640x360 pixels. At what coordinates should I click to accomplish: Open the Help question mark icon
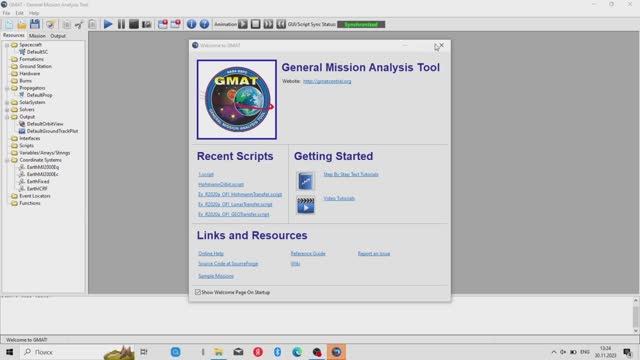point(204,24)
